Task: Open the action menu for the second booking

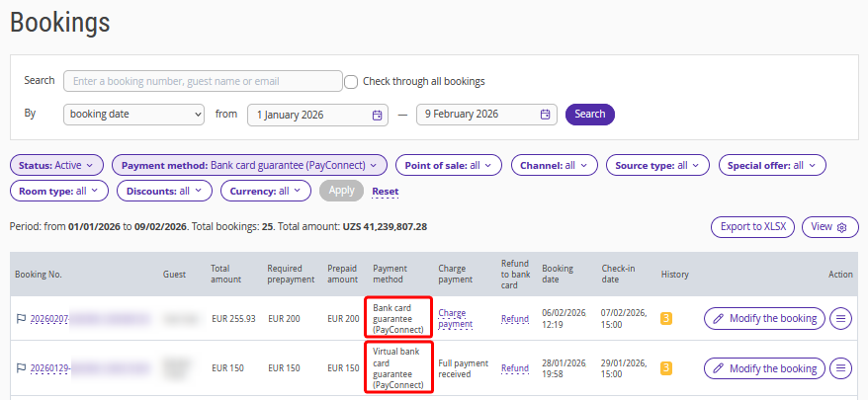Action: pos(840,367)
